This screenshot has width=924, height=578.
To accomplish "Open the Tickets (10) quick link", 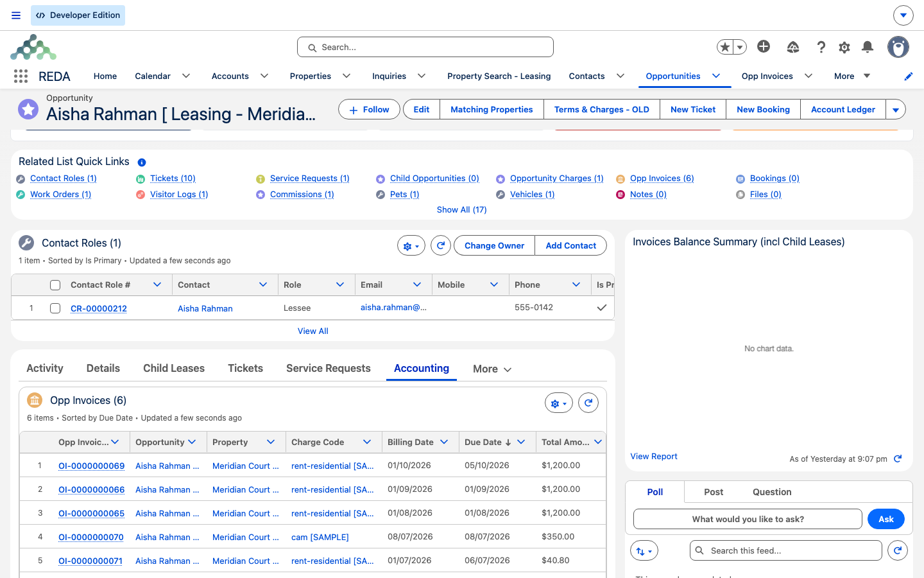I will click(173, 179).
